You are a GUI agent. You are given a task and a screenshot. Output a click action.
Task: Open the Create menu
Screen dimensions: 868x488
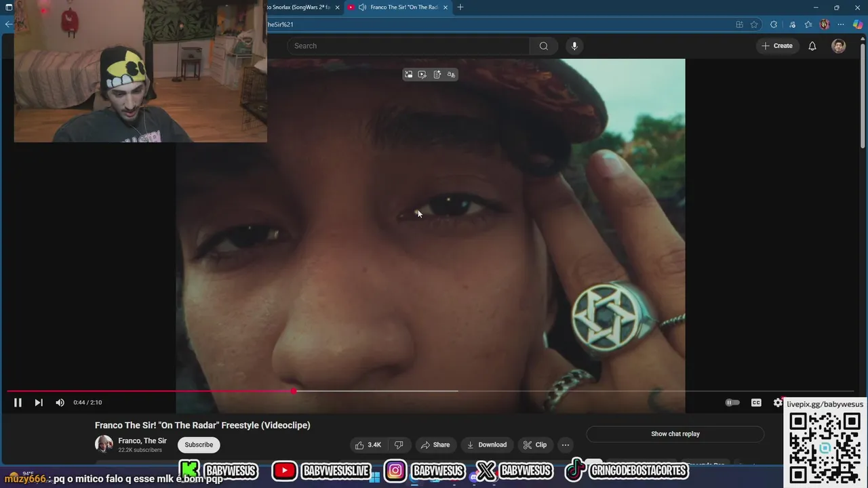point(777,46)
